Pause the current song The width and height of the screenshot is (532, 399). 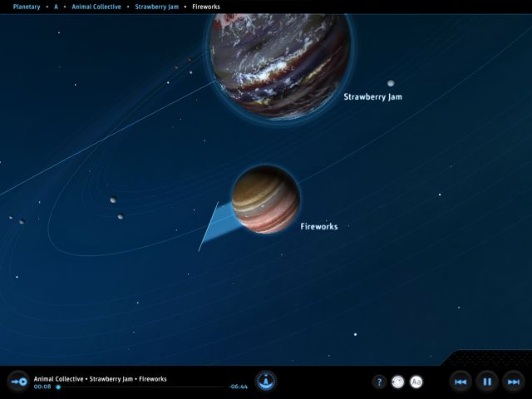point(487,382)
